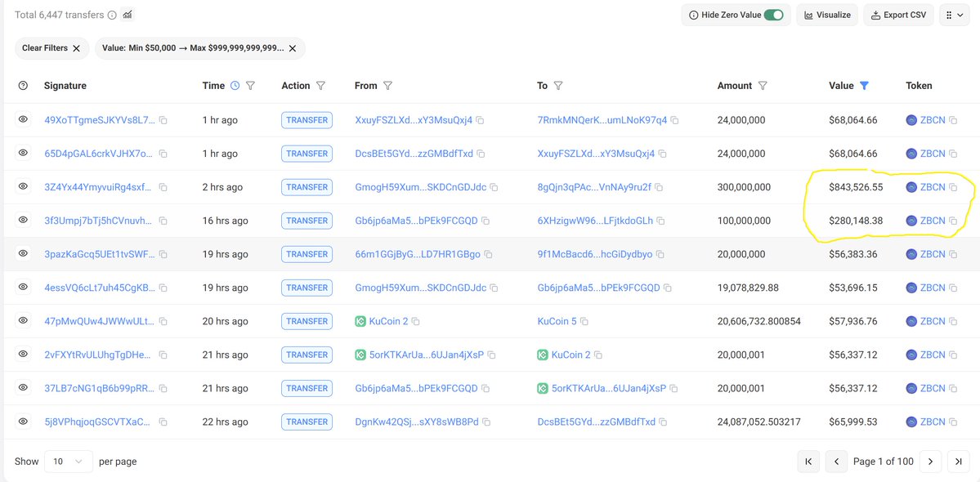Copy KuCoin 2 address in From column
Viewport: 980px width, 482px height.
point(416,322)
